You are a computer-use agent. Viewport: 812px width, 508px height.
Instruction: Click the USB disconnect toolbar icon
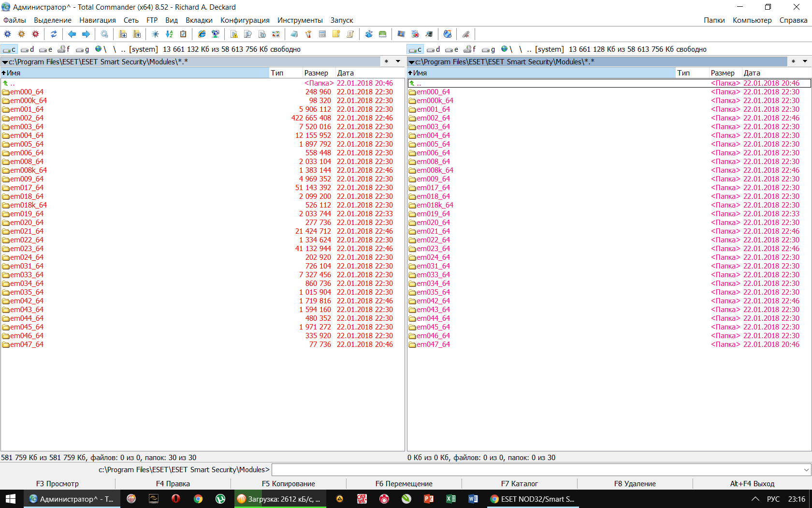pos(466,34)
